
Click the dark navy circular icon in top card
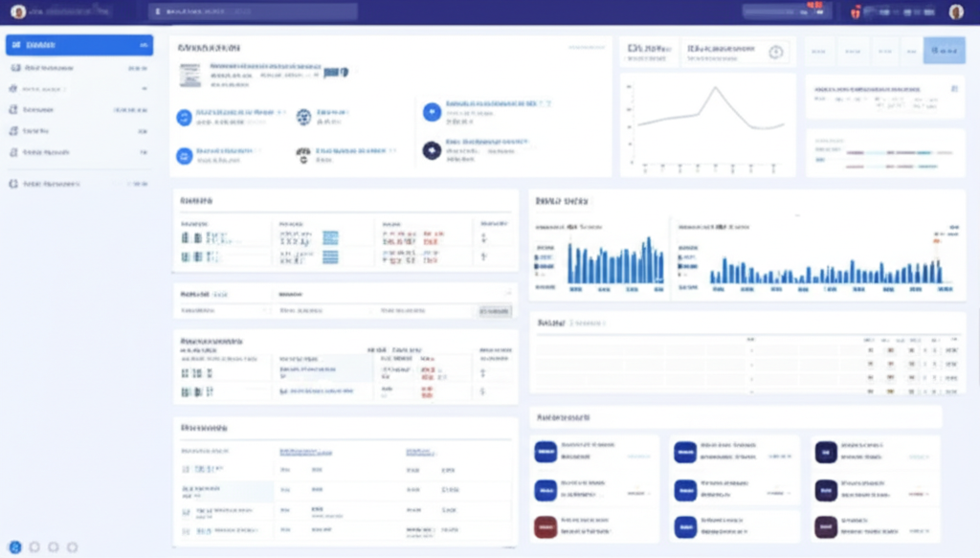[431, 150]
